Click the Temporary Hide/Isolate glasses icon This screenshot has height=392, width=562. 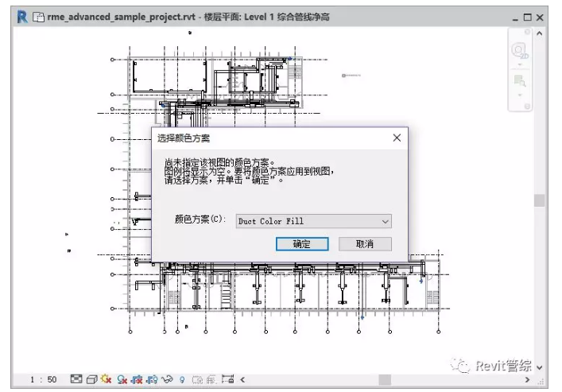pos(167,379)
